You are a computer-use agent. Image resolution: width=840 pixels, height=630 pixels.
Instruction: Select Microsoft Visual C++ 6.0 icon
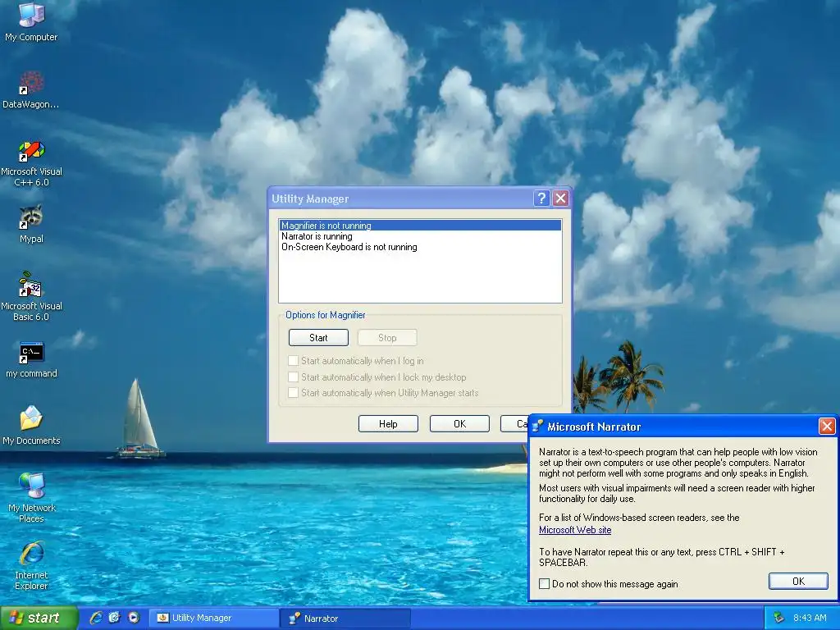click(31, 163)
